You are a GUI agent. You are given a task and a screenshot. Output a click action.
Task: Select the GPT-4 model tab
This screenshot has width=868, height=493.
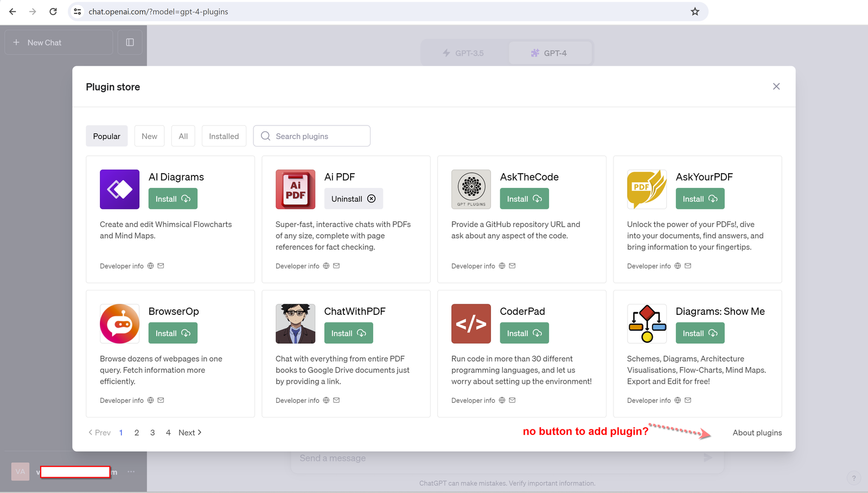click(x=550, y=53)
